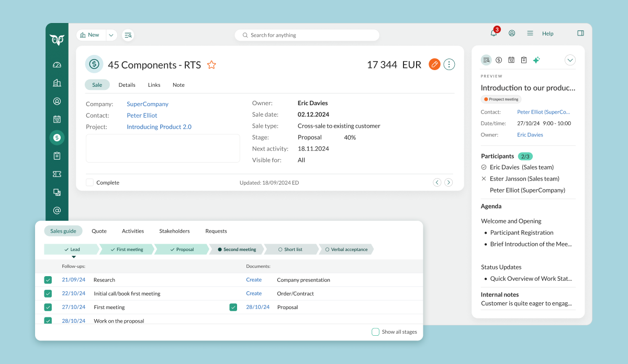Uncheck the 21/09/24 Research follow-up
This screenshot has height=364, width=628.
(x=48, y=280)
